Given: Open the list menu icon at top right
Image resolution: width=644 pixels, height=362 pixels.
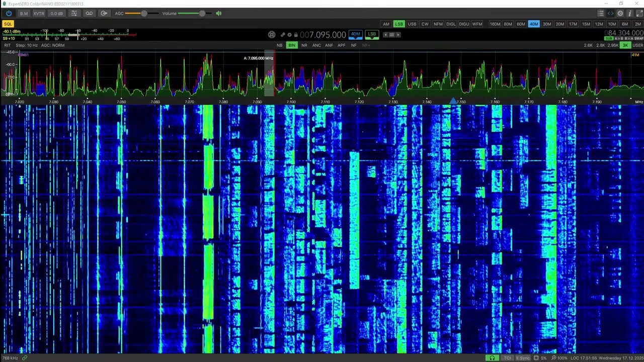Looking at the screenshot, I should click(601, 14).
